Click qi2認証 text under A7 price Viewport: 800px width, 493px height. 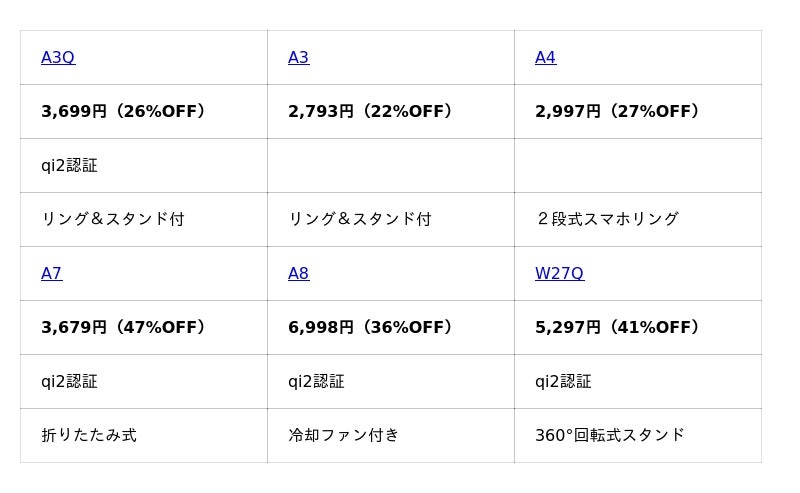coord(69,382)
